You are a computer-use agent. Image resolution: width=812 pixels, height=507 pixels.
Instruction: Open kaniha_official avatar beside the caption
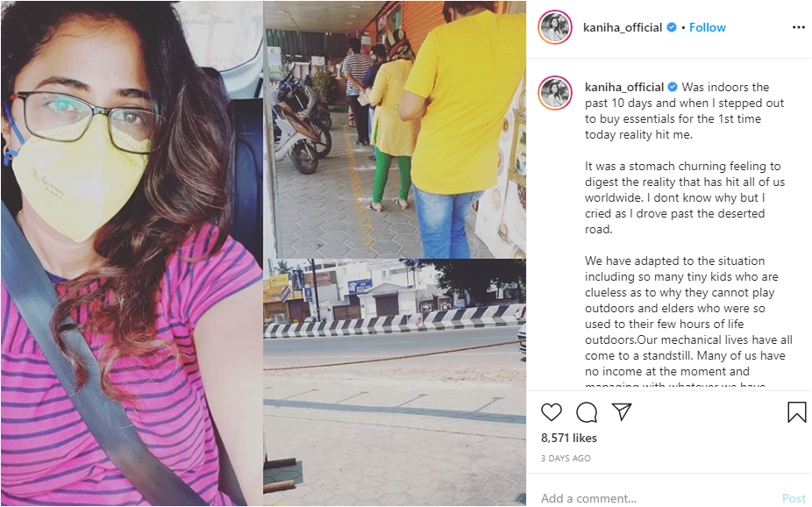click(x=555, y=93)
